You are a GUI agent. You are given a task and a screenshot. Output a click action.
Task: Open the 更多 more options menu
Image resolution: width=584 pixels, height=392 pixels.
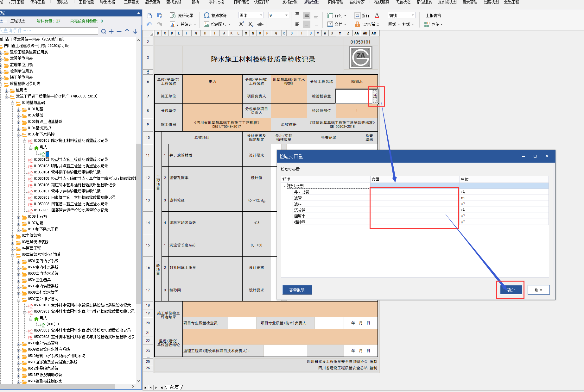pos(433,24)
